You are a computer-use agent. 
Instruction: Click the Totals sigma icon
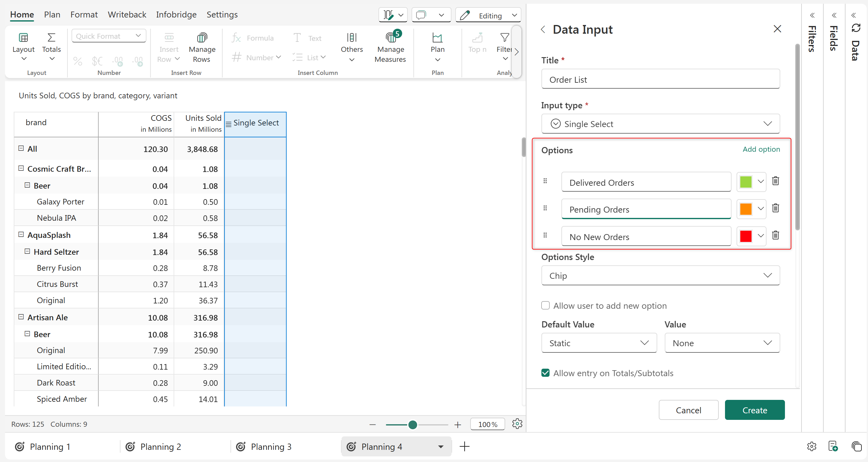51,37
